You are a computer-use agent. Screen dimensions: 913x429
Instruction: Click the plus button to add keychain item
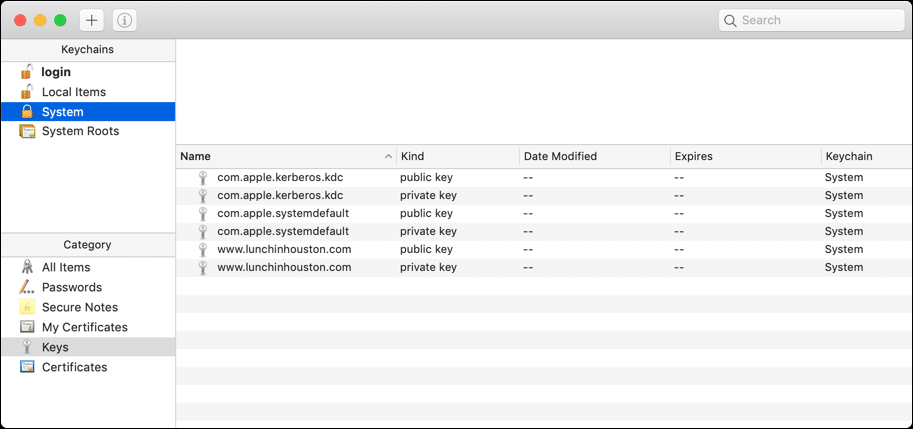click(91, 20)
